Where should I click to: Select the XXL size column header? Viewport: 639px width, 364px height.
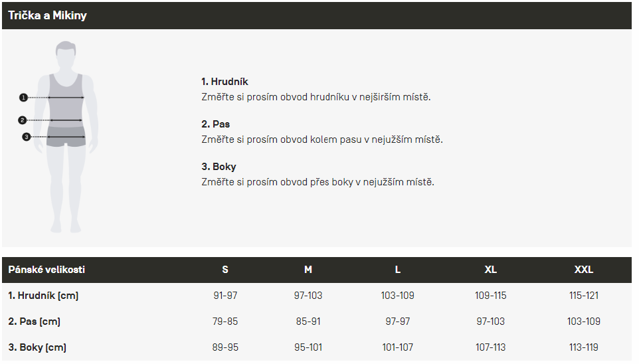[584, 270]
